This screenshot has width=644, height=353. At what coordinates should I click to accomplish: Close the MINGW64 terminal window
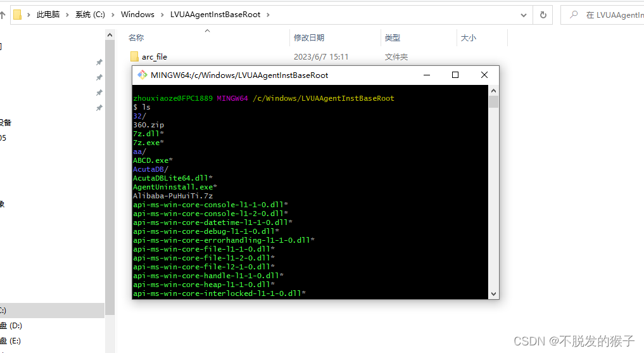click(484, 75)
